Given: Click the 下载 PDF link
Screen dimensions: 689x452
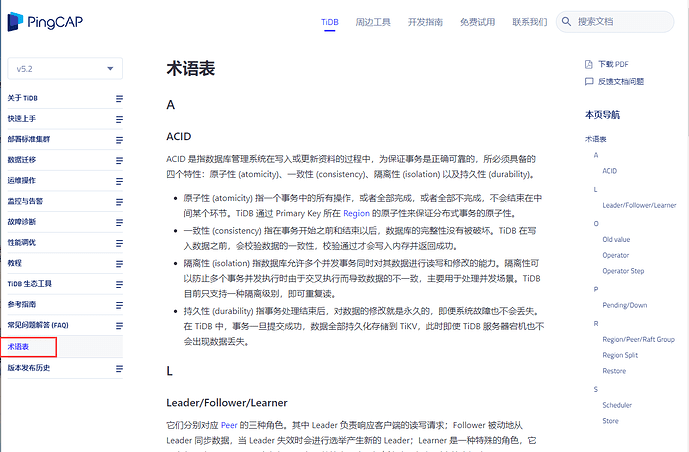Looking at the screenshot, I should tap(613, 64).
